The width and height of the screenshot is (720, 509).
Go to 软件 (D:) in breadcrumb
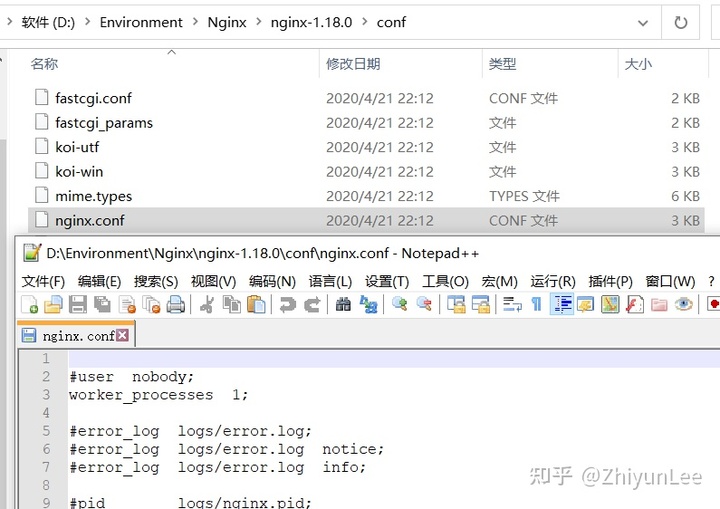point(48,22)
